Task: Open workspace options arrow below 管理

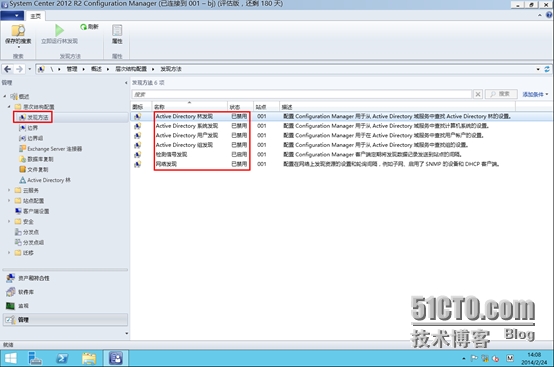Action: (x=126, y=333)
